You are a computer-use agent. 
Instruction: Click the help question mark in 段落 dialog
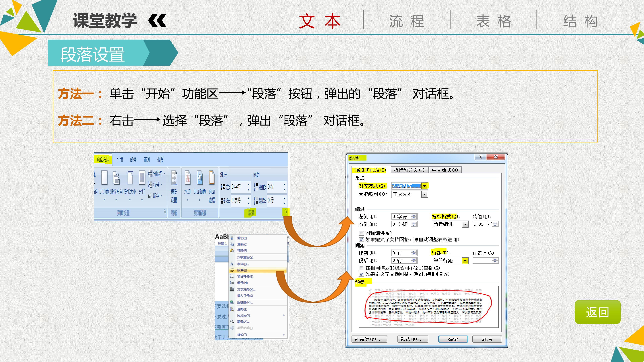pyautogui.click(x=480, y=157)
